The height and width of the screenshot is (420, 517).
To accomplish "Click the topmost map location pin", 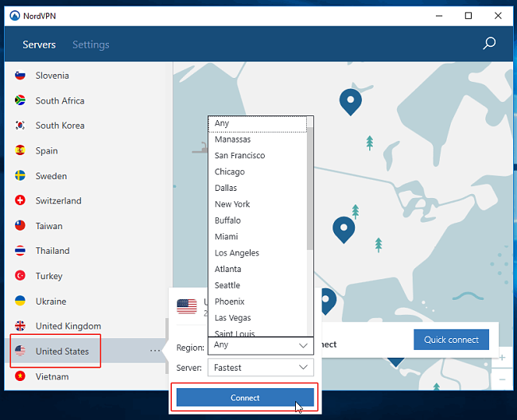I will tap(351, 102).
